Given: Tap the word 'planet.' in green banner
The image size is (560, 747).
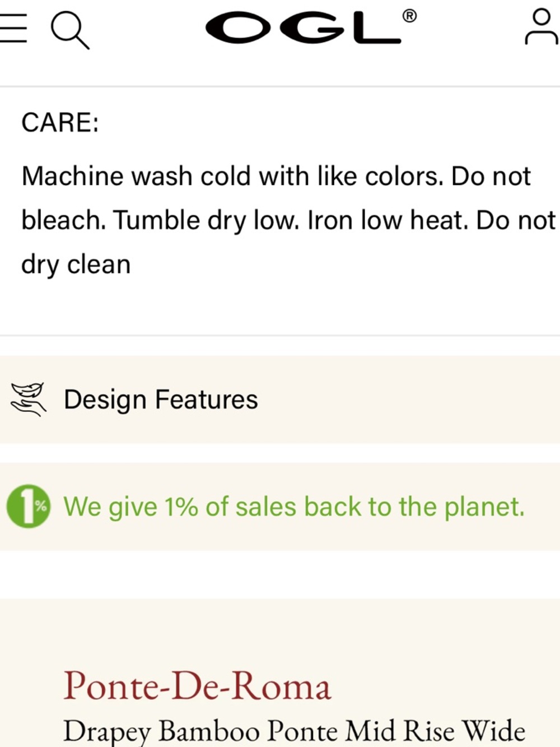Looking at the screenshot, I should click(x=484, y=507).
